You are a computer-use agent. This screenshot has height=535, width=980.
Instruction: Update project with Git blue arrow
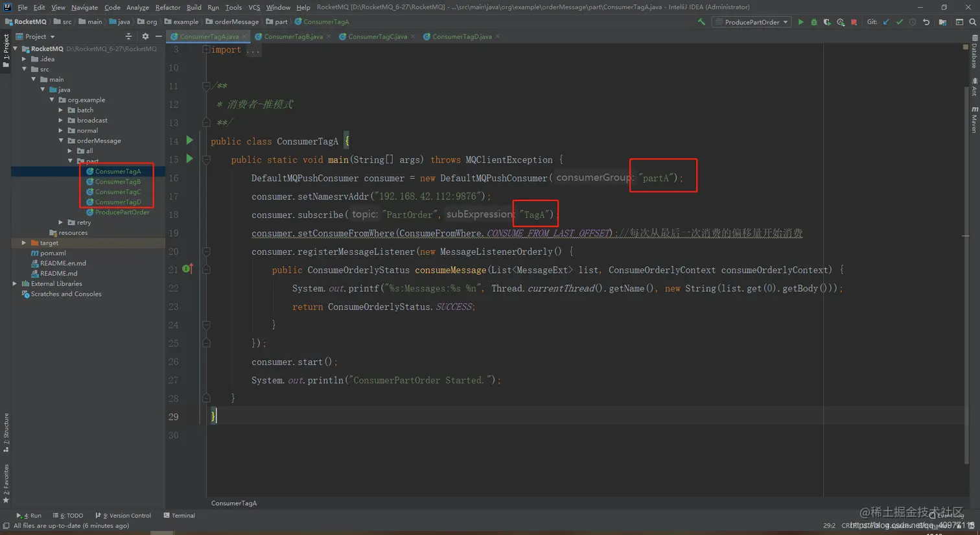[886, 22]
